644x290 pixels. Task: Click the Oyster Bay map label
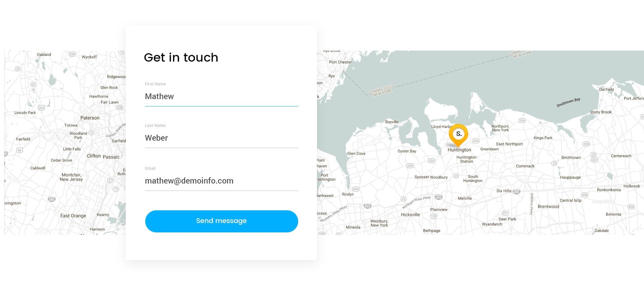(407, 151)
